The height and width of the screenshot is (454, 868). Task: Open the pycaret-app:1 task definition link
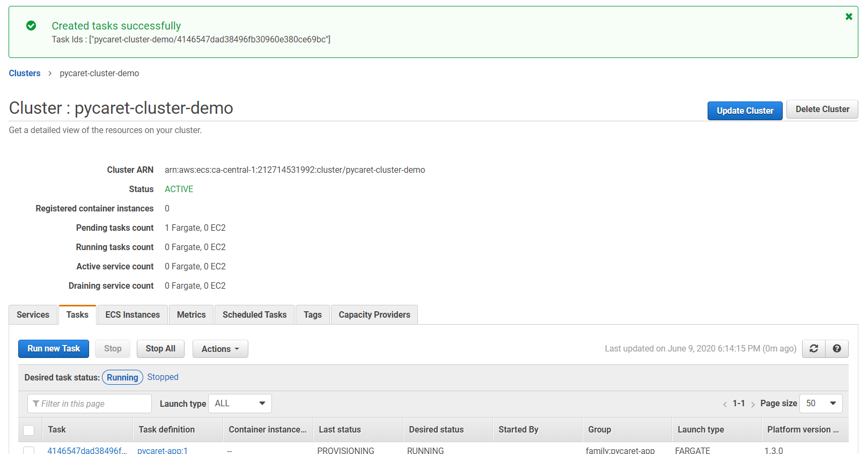pyautogui.click(x=163, y=450)
